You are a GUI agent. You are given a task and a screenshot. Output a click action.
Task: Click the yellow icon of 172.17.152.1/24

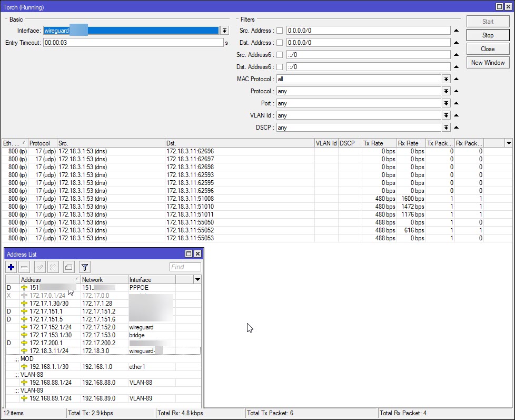[x=24, y=327]
